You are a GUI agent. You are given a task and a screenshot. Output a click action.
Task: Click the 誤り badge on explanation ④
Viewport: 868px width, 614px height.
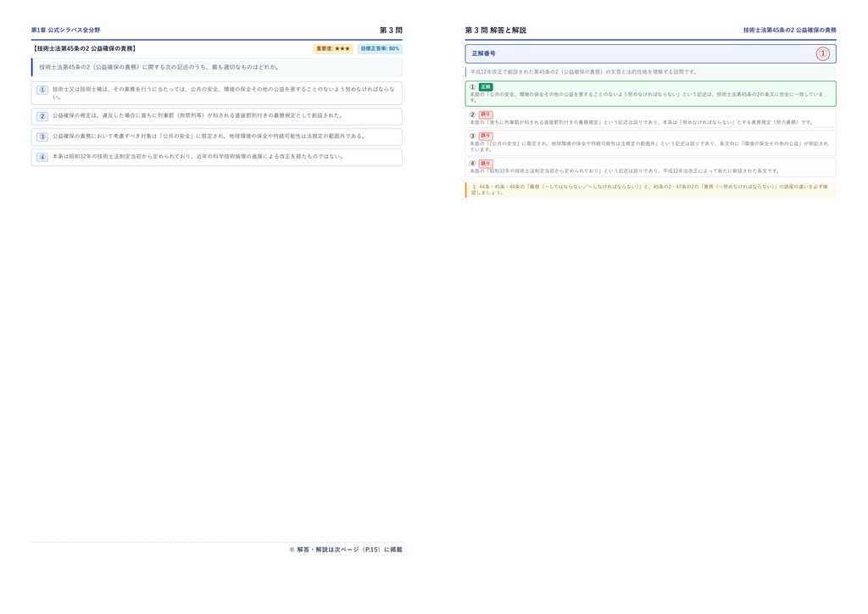[486, 164]
